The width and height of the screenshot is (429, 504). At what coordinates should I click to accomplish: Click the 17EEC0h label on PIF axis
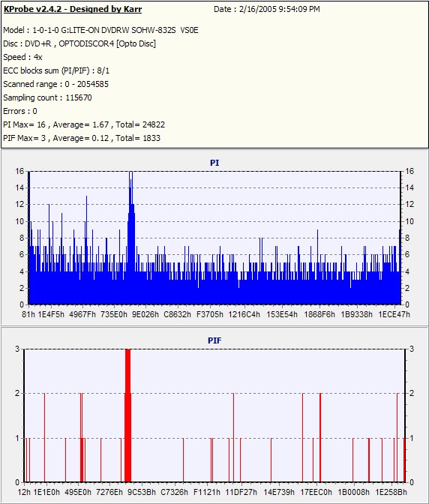(316, 492)
